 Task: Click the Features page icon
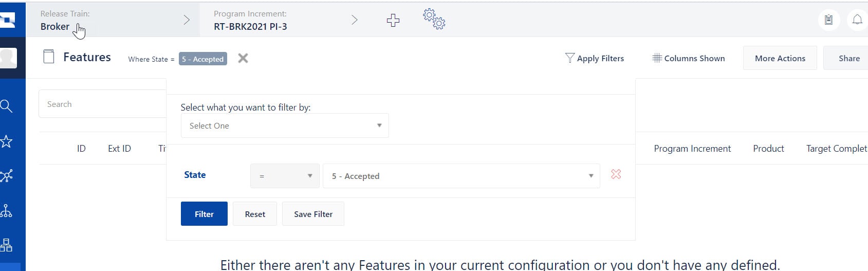[x=49, y=57]
